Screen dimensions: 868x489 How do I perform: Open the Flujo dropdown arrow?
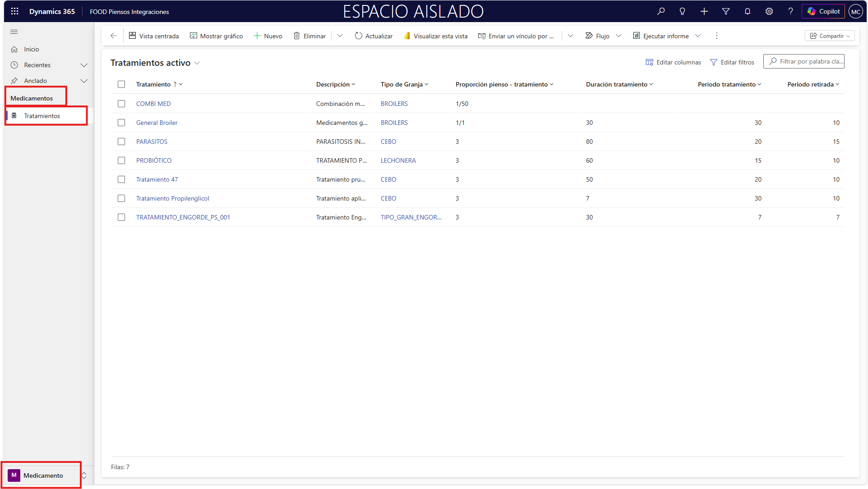[619, 36]
